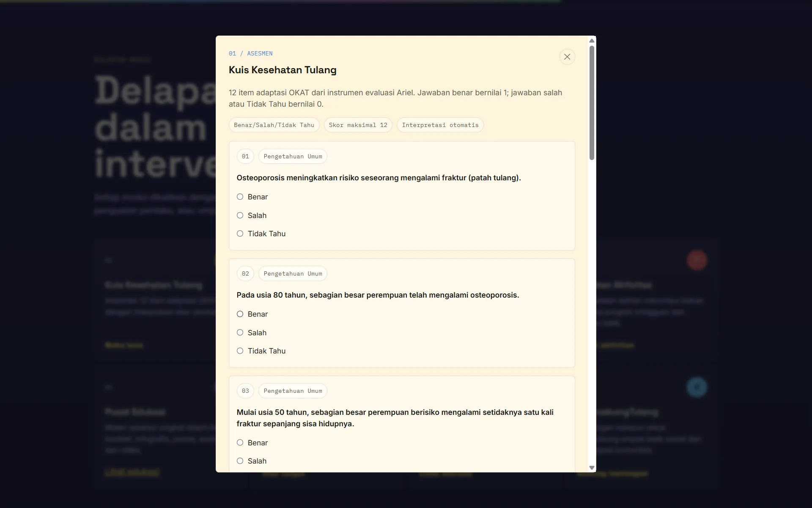The width and height of the screenshot is (812, 508).
Task: Select Tidak Tahu for question 01
Action: [240, 234]
